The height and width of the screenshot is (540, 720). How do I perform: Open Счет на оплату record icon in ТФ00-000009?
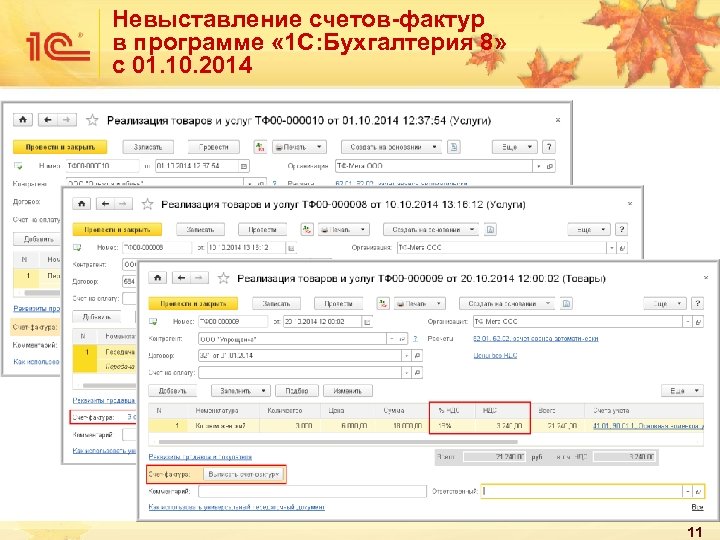click(x=417, y=372)
